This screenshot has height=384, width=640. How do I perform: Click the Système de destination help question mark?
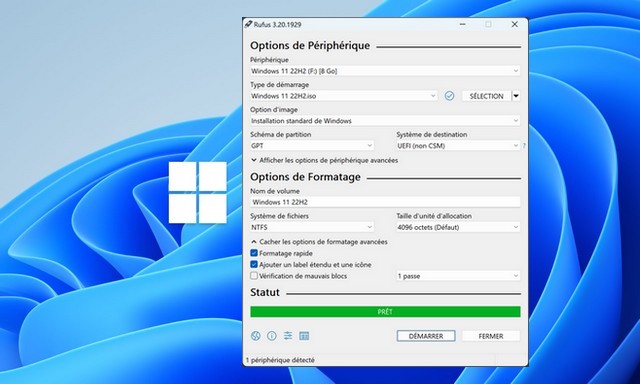[524, 146]
